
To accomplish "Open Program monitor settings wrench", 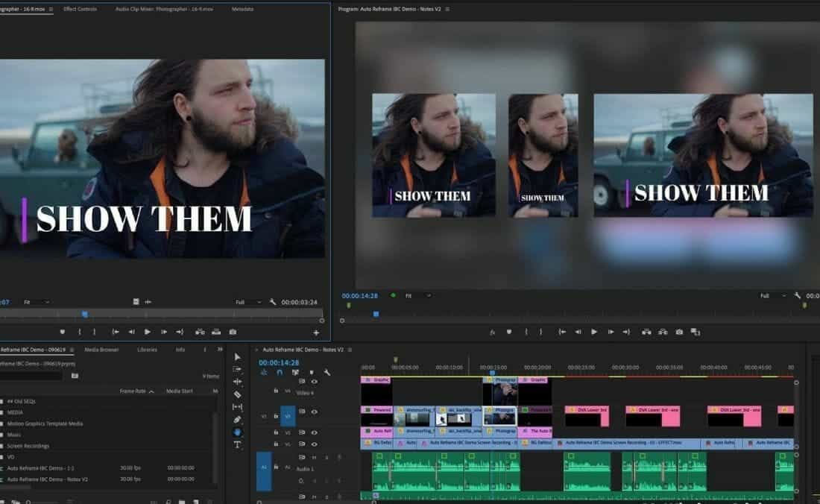I will (x=798, y=296).
